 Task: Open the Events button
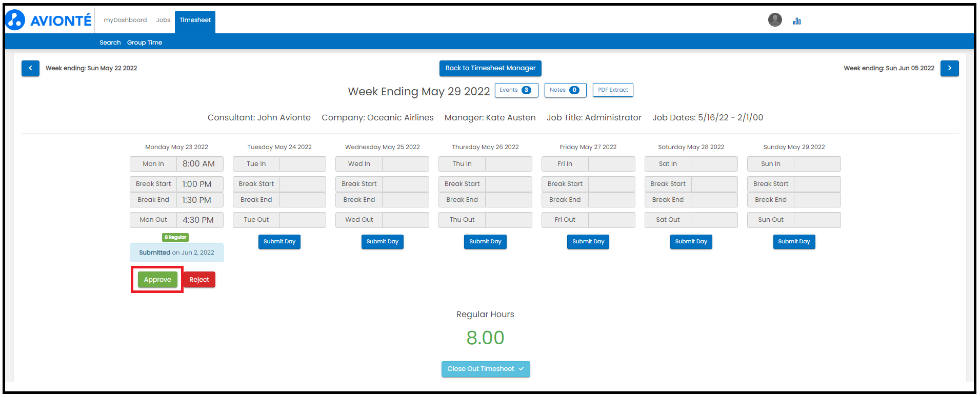click(x=516, y=90)
